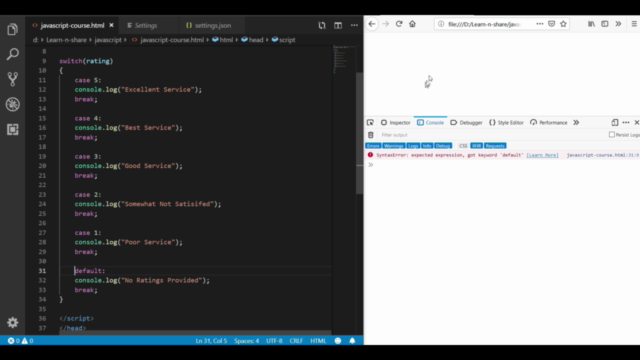Click the script breadcrumb segment
This screenshot has width=640, height=360.
(x=283, y=40)
